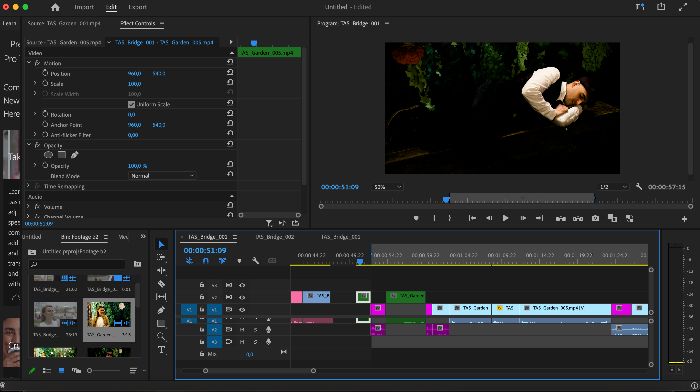Click Lift button in Program monitor
This screenshot has height=392, width=700.
pyautogui.click(x=560, y=218)
